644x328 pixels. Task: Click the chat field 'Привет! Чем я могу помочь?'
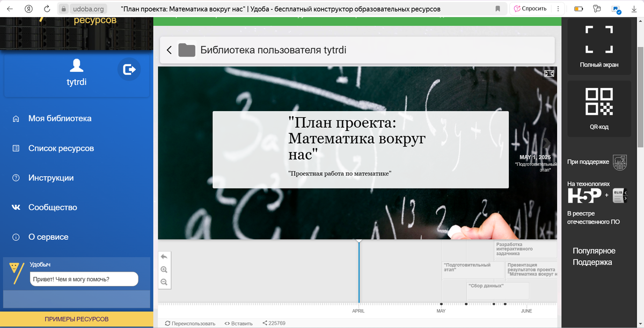tap(84, 279)
